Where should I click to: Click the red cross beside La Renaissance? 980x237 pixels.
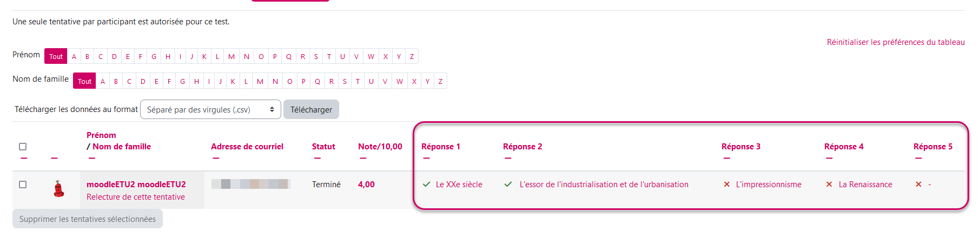click(x=829, y=185)
